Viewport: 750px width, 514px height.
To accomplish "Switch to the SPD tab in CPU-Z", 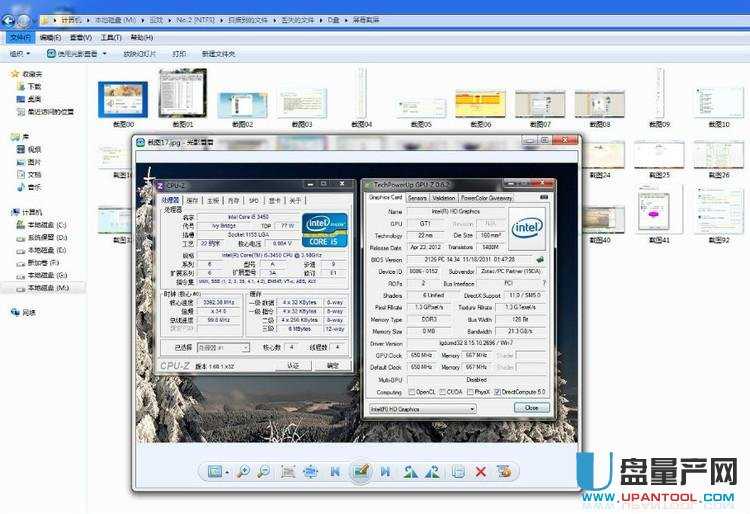I will pos(253,200).
